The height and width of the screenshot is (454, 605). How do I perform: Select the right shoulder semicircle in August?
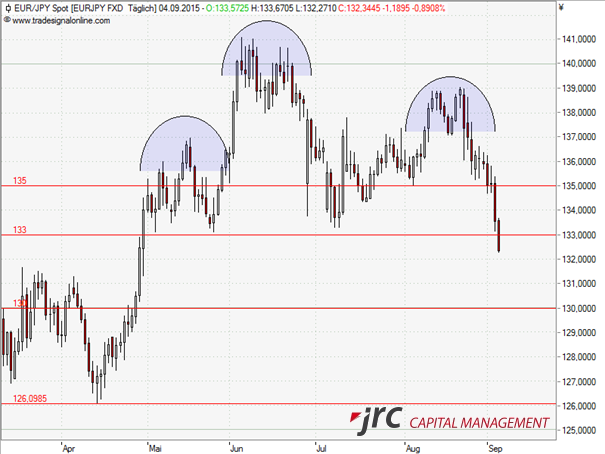pyautogui.click(x=450, y=105)
